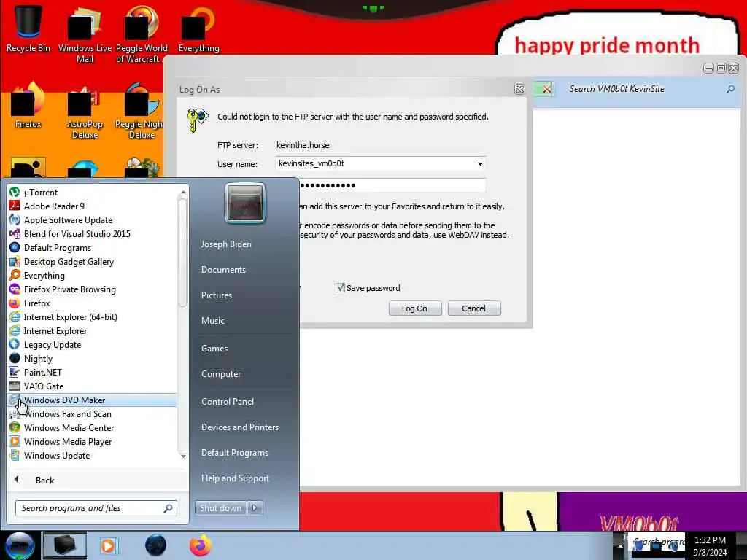Toggle the Save password checkbox
The height and width of the screenshot is (560, 747).
pos(340,287)
